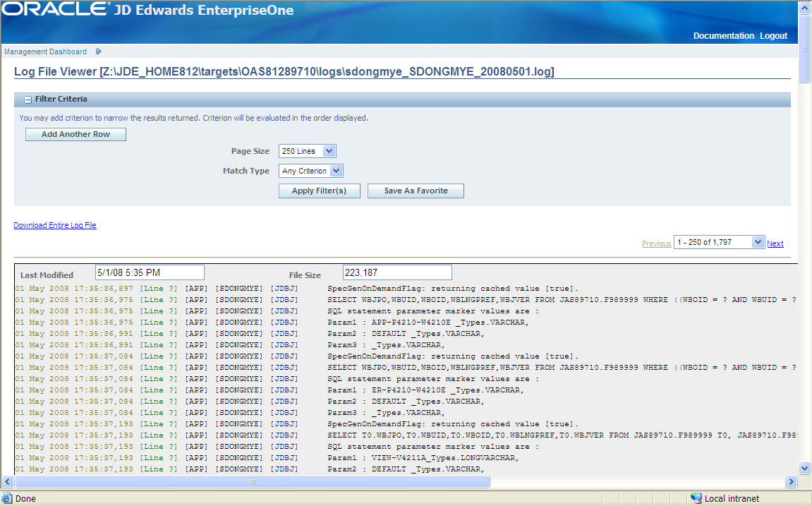812x506 pixels.
Task: Click the Filter Criteria section header label
Action: point(61,99)
